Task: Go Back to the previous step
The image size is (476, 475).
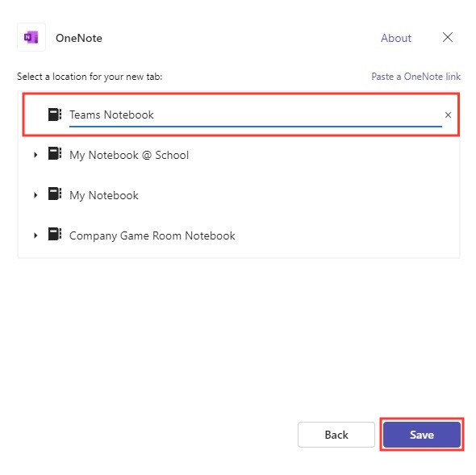Action: point(336,435)
